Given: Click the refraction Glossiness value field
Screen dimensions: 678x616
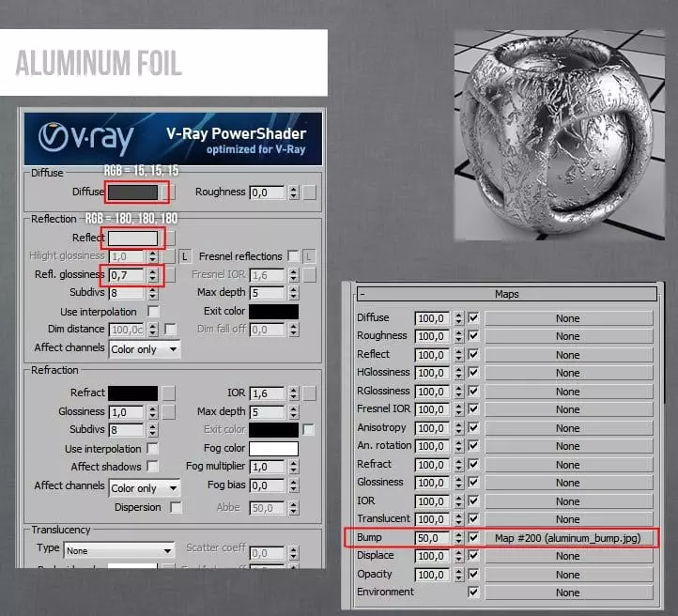Looking at the screenshot, I should [x=126, y=412].
